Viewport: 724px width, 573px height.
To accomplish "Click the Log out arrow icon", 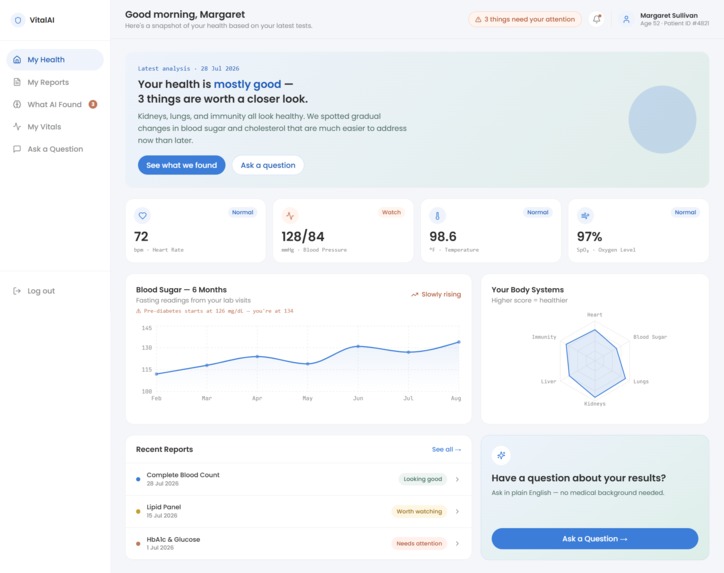I will click(x=17, y=291).
